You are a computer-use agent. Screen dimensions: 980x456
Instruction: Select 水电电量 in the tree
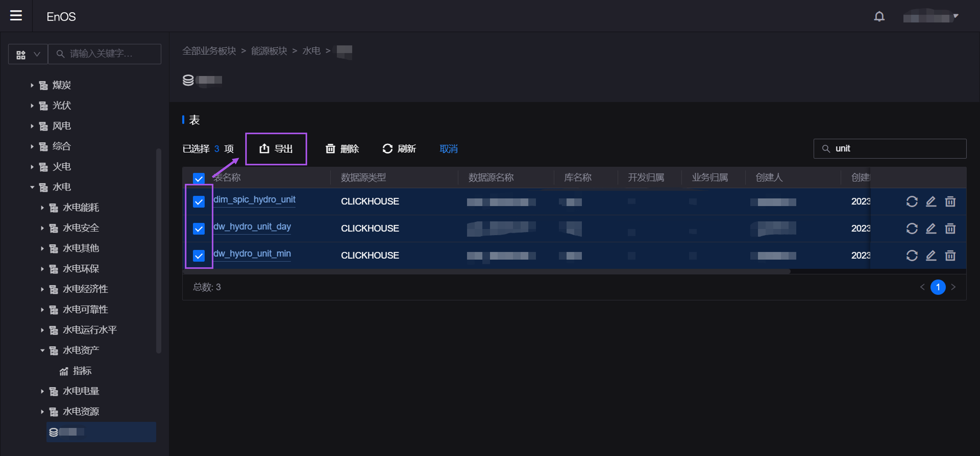[81, 391]
